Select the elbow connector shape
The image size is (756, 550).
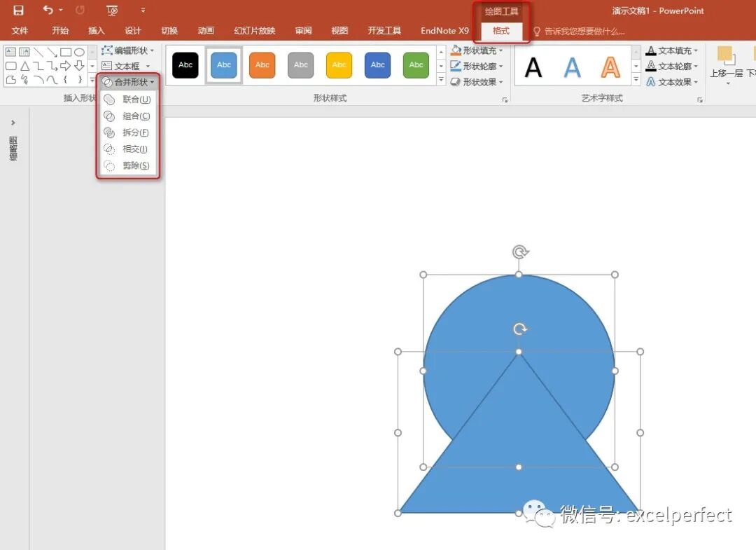[x=38, y=66]
